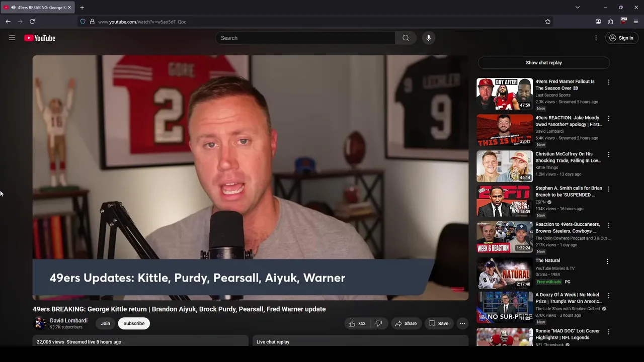Viewport: 644px width, 362px height.
Task: Click the main video player
Action: [x=251, y=177]
